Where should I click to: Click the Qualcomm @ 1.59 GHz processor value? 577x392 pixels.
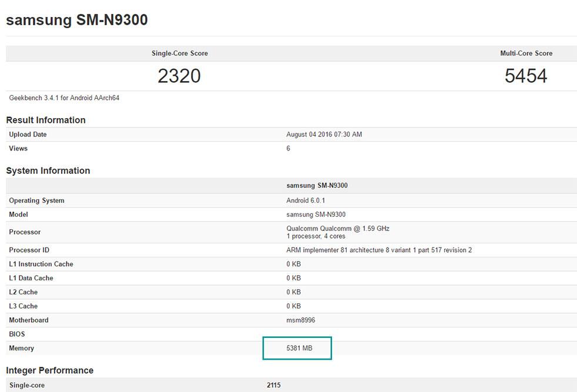coord(337,229)
